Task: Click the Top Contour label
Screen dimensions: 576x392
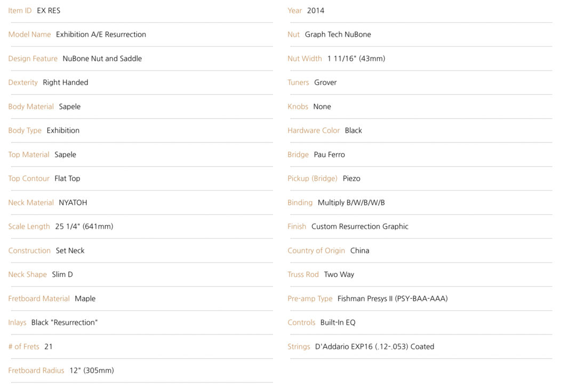Action: (29, 179)
